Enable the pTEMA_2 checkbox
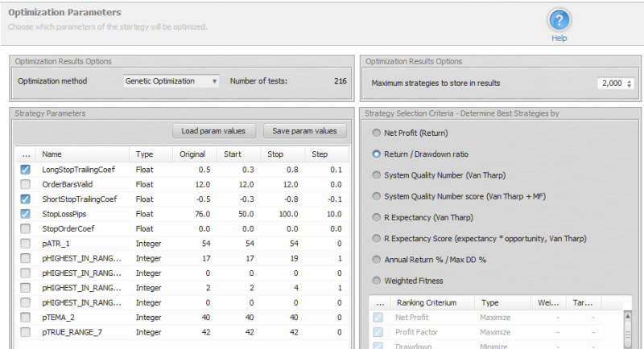This screenshot has width=644, height=349. pos(26,317)
